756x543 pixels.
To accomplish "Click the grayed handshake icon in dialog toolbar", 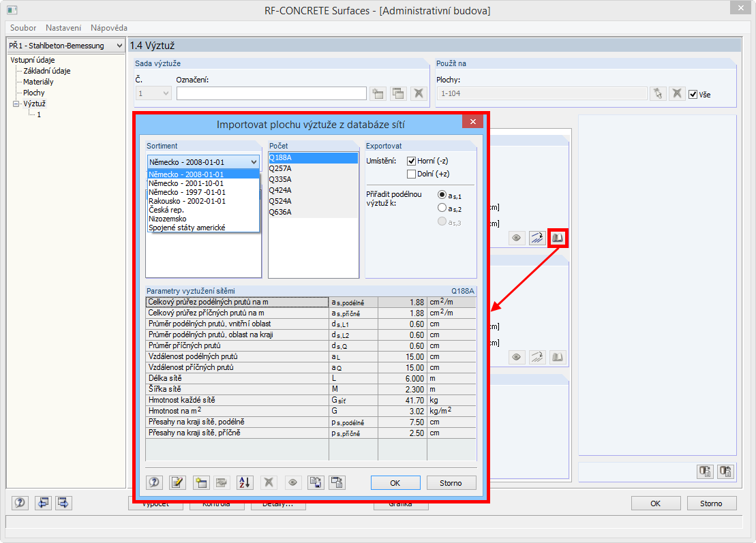I will coord(222,482).
